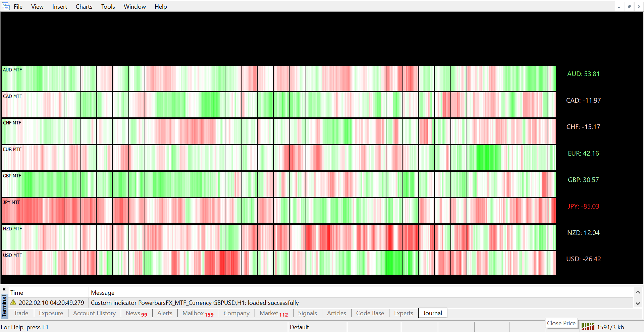Restore down the chart window

coord(629,6)
